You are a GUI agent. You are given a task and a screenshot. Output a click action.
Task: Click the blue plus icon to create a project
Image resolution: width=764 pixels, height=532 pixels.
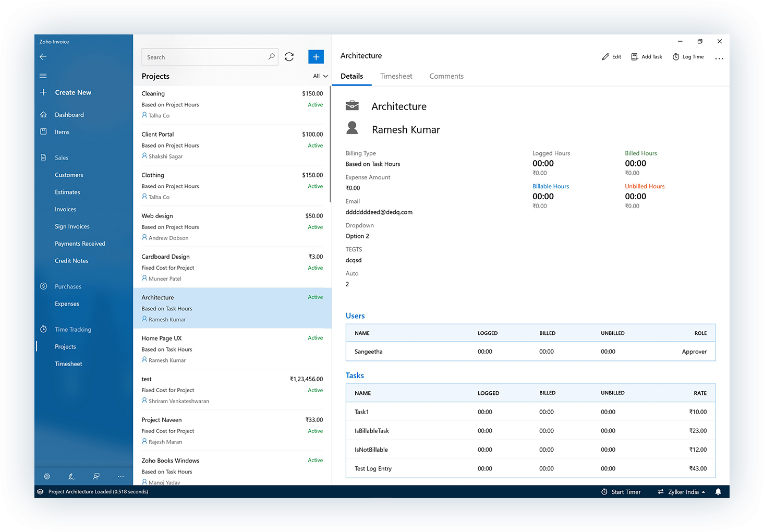316,56
